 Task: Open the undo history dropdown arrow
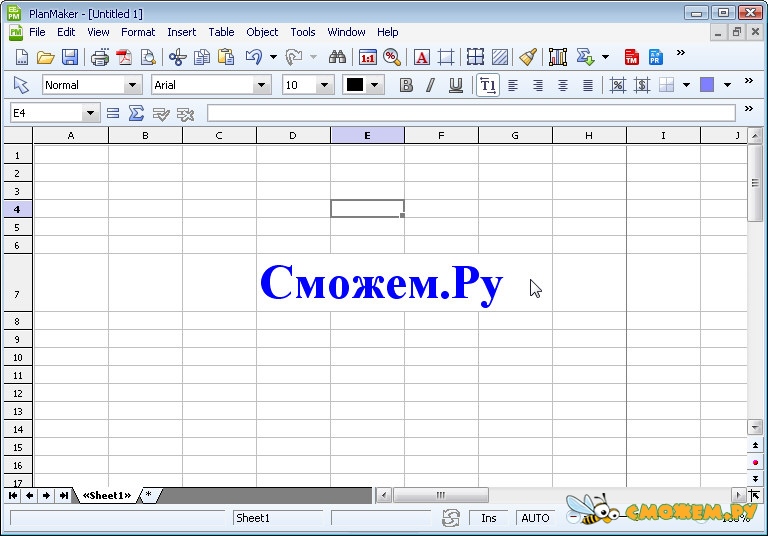273,57
